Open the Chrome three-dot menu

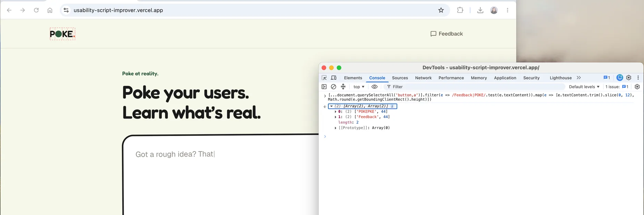(508, 10)
